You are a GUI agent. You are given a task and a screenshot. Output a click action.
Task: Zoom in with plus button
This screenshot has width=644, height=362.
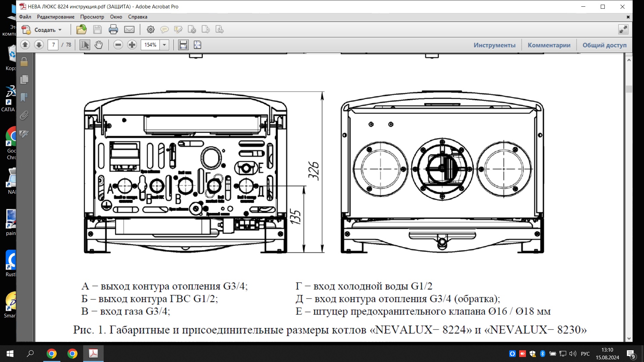(x=132, y=45)
